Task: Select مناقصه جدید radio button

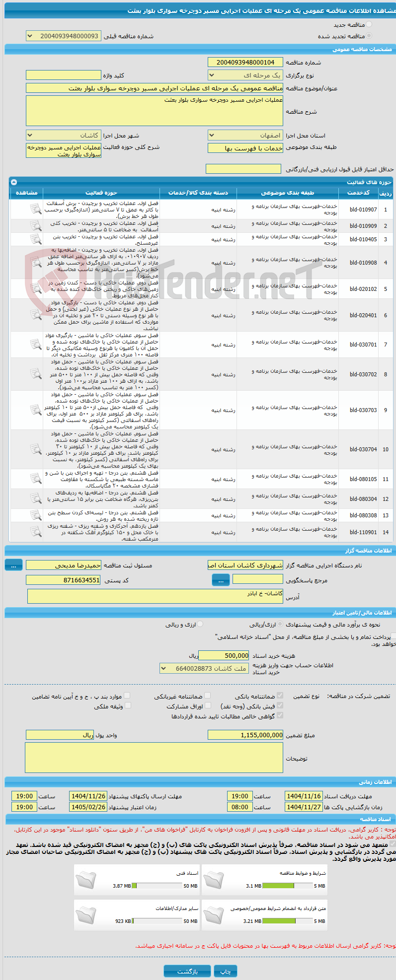Action: (x=369, y=24)
